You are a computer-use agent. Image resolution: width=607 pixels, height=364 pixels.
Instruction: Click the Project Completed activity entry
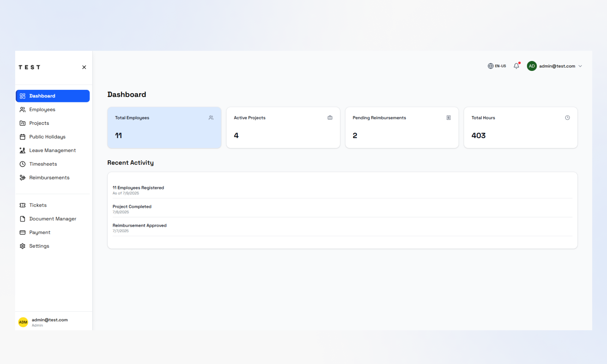click(132, 207)
